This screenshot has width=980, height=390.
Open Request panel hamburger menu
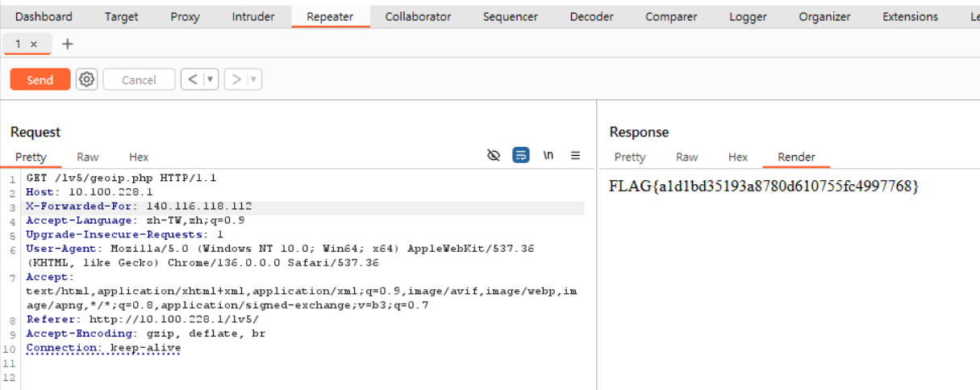(x=575, y=155)
